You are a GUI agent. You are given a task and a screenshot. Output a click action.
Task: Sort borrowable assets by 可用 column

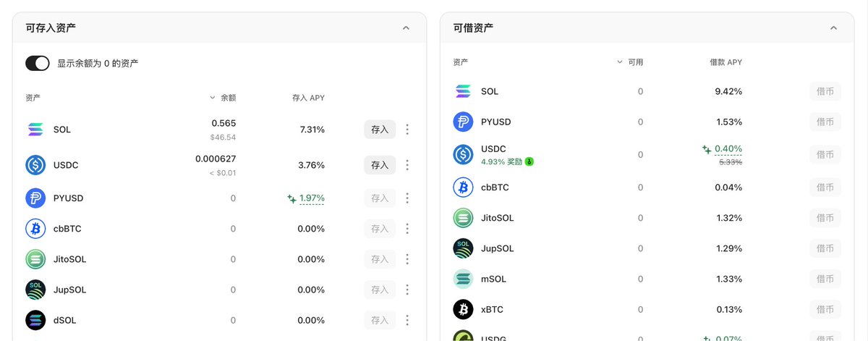coord(631,62)
